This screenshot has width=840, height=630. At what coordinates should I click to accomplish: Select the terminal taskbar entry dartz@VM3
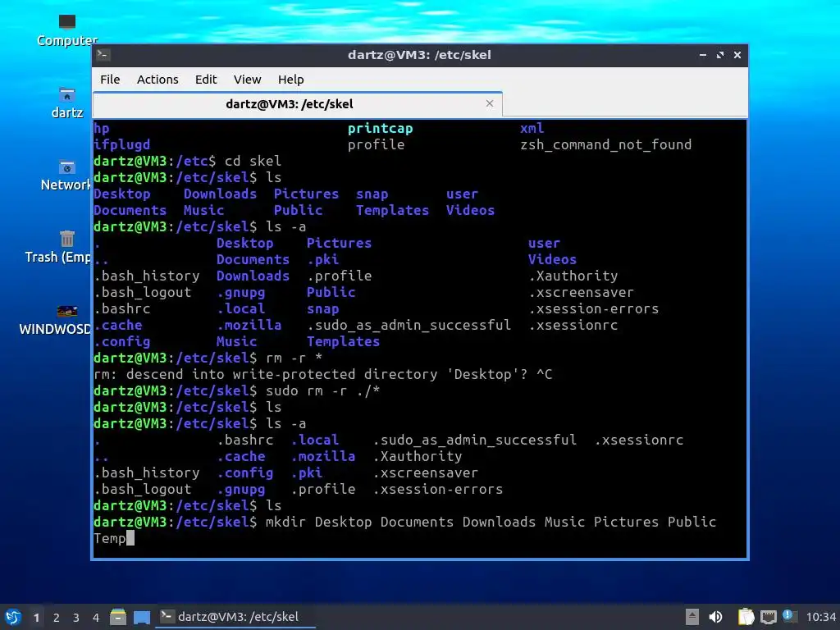coord(235,617)
